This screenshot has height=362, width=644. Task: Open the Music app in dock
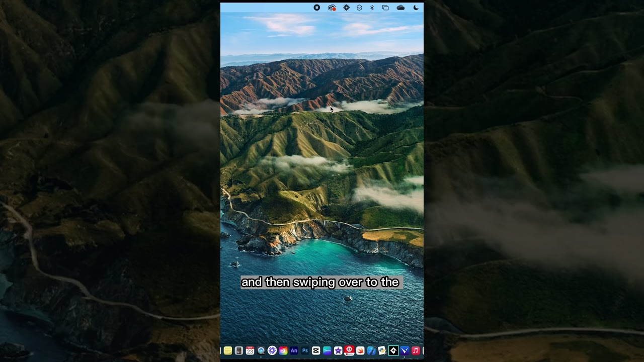(x=416, y=350)
